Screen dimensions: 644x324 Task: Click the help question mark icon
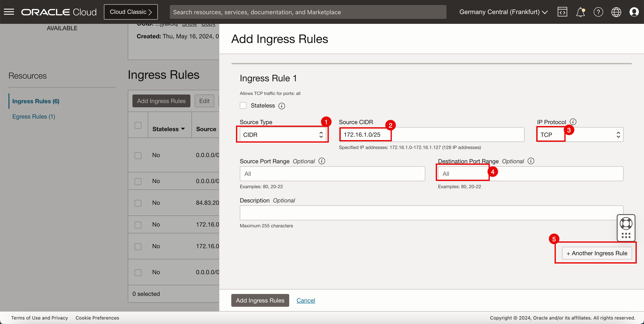[598, 12]
